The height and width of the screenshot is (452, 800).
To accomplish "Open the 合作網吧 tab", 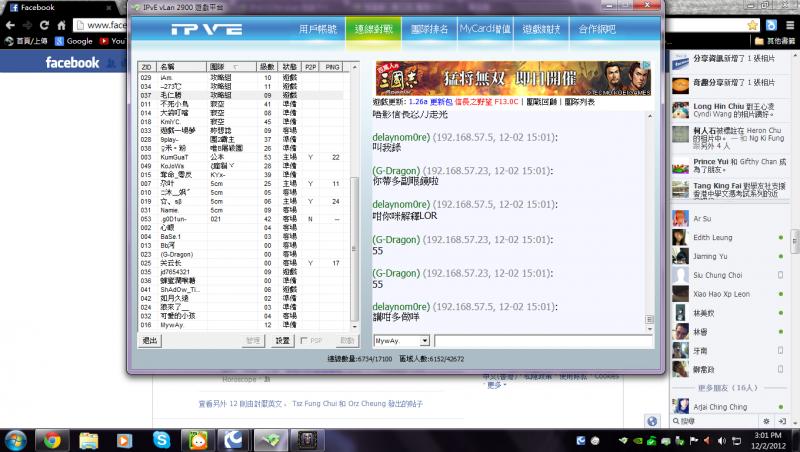I will tap(597, 30).
